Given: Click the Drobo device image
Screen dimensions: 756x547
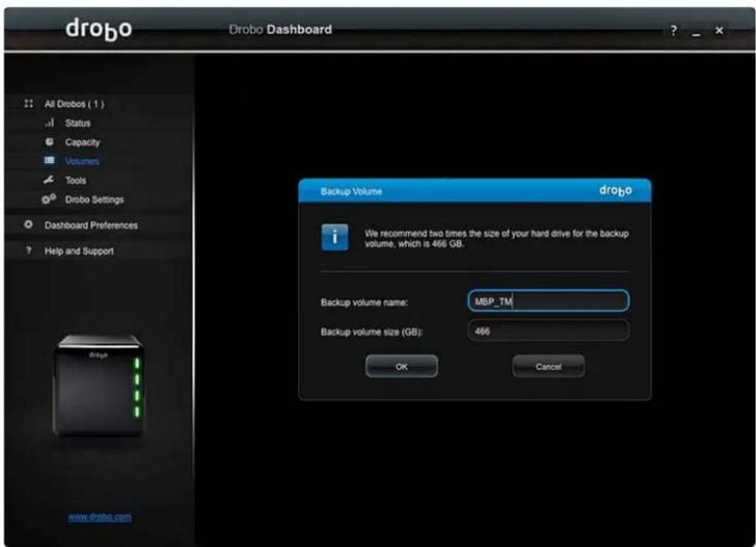Looking at the screenshot, I should [x=99, y=386].
